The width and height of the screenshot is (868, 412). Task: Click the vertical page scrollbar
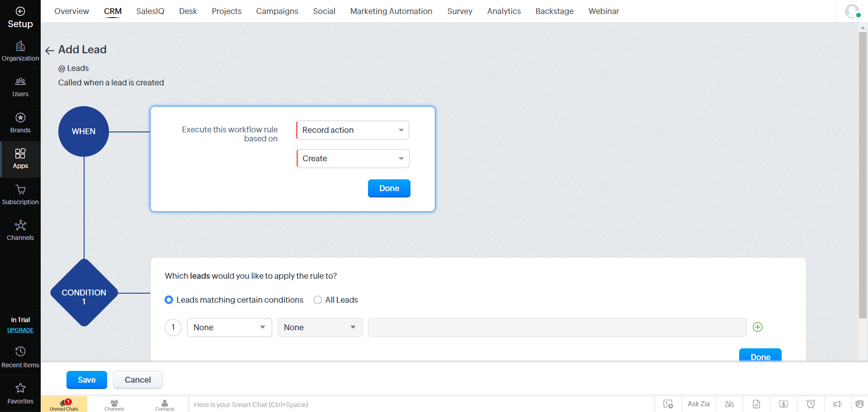click(x=863, y=175)
